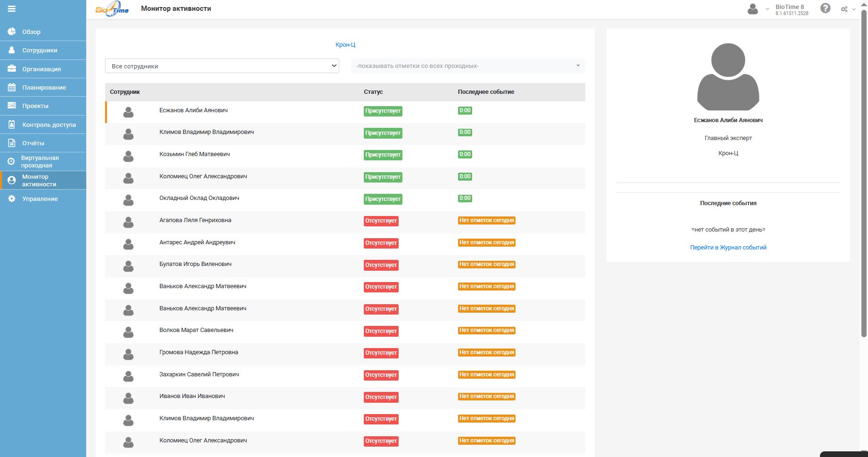
Task: Click the BioTime logo
Action: (112, 9)
